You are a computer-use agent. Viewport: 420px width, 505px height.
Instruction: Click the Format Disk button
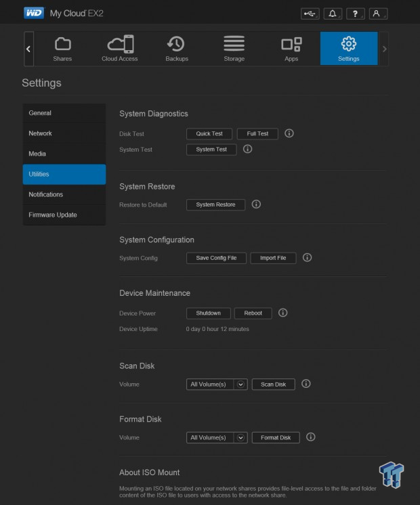[276, 438]
